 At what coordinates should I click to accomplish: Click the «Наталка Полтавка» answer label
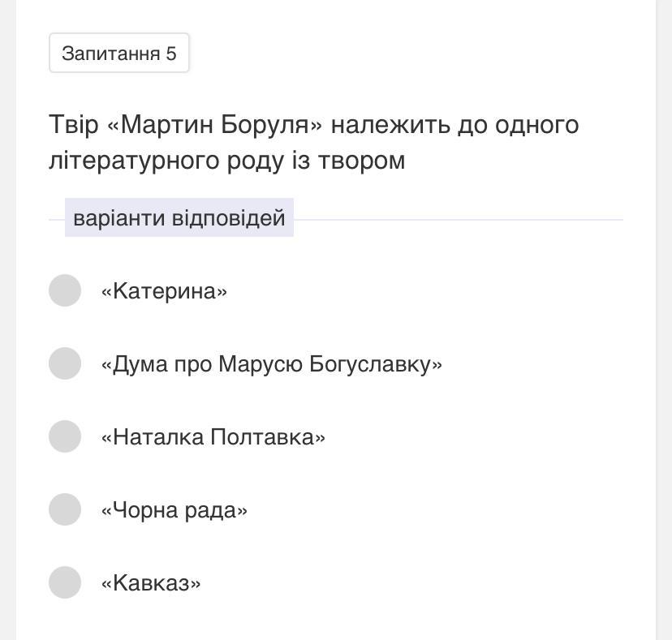213,437
